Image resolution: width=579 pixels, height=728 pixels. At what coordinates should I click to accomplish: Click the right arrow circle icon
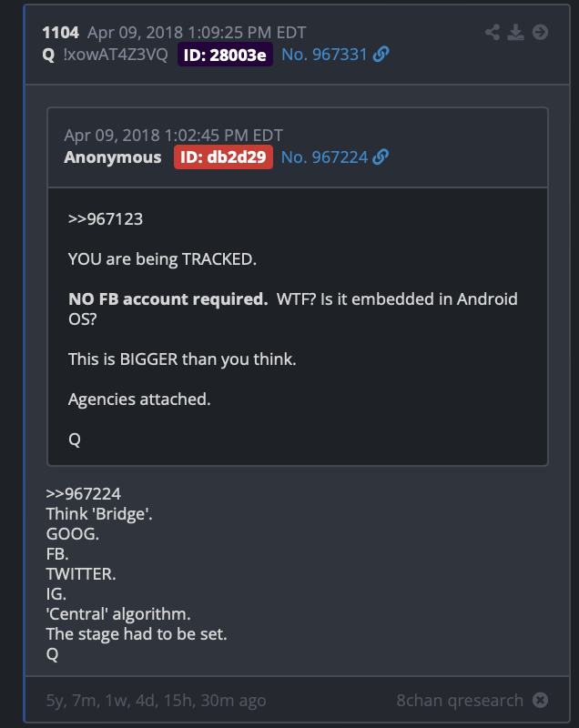[x=540, y=32]
